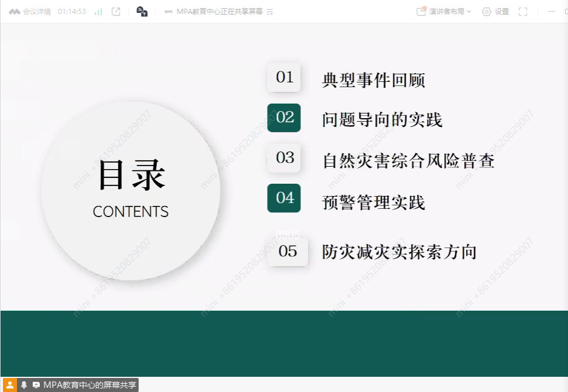Click the screen share icon in speaker label
The width and height of the screenshot is (568, 392).
(36, 385)
